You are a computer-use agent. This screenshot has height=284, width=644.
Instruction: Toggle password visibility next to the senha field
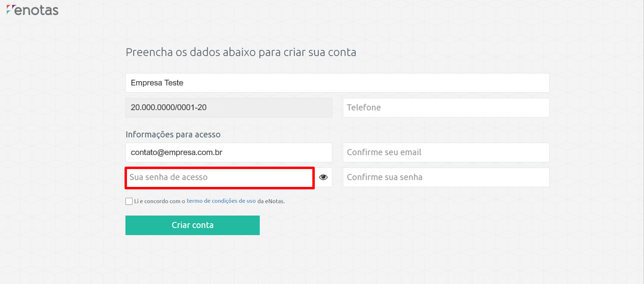323,177
